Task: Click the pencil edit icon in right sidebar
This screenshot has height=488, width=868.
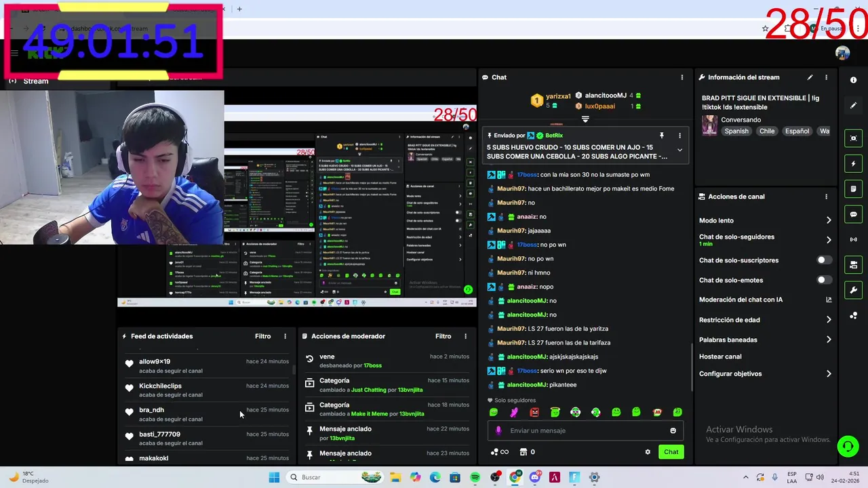Action: coord(853,106)
